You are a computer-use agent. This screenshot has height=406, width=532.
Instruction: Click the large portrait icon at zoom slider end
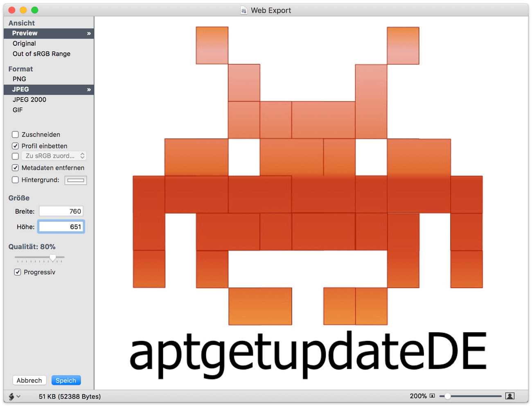click(x=510, y=396)
